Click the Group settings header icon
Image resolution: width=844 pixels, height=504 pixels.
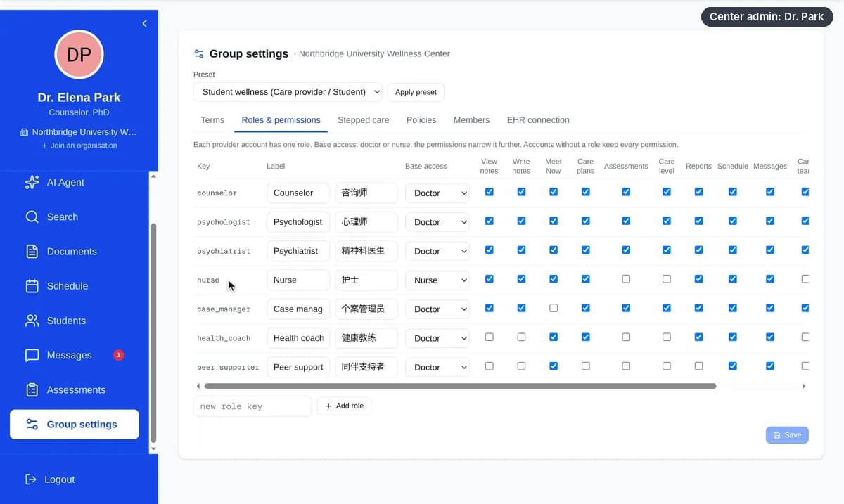(x=199, y=53)
